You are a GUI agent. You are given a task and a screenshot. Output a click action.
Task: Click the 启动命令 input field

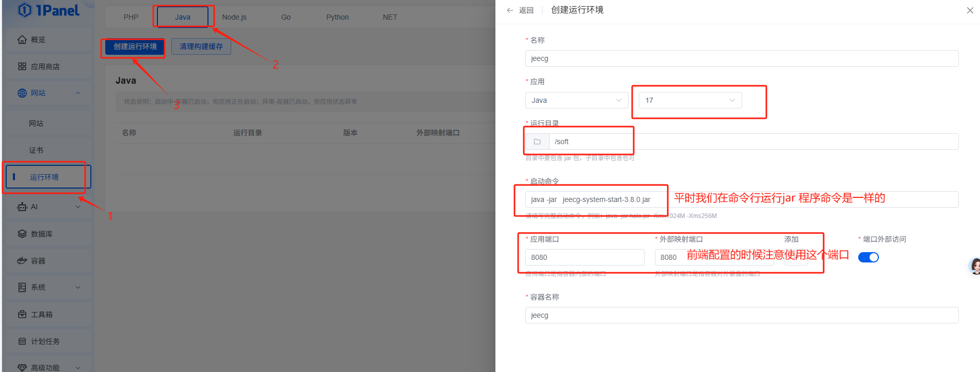742,199
